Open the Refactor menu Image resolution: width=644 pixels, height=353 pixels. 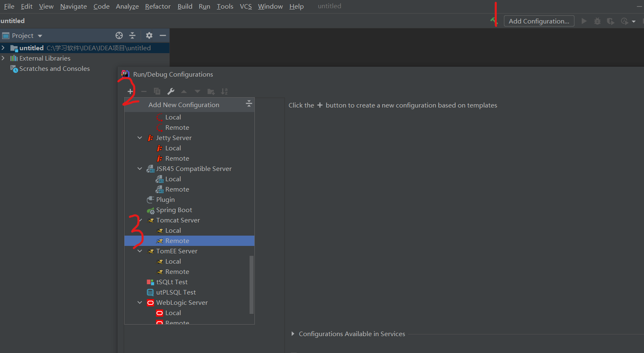[158, 6]
